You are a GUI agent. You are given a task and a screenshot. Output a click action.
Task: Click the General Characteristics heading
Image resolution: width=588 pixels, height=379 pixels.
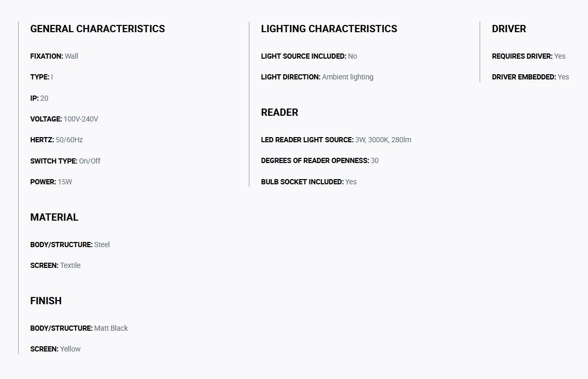pyautogui.click(x=97, y=29)
